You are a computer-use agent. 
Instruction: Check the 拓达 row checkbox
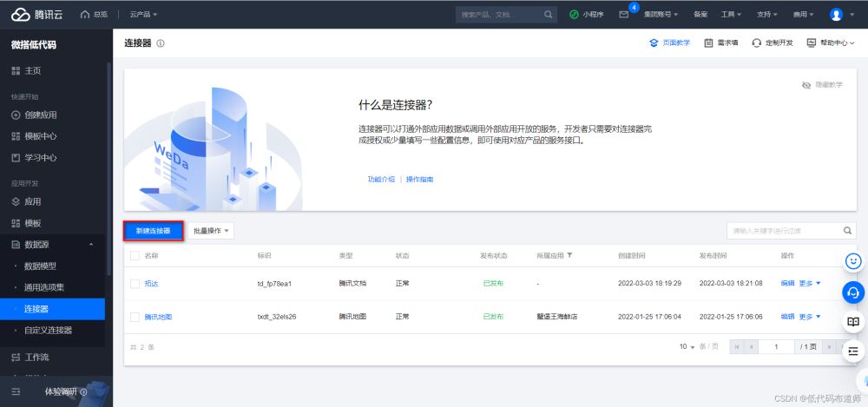[135, 284]
